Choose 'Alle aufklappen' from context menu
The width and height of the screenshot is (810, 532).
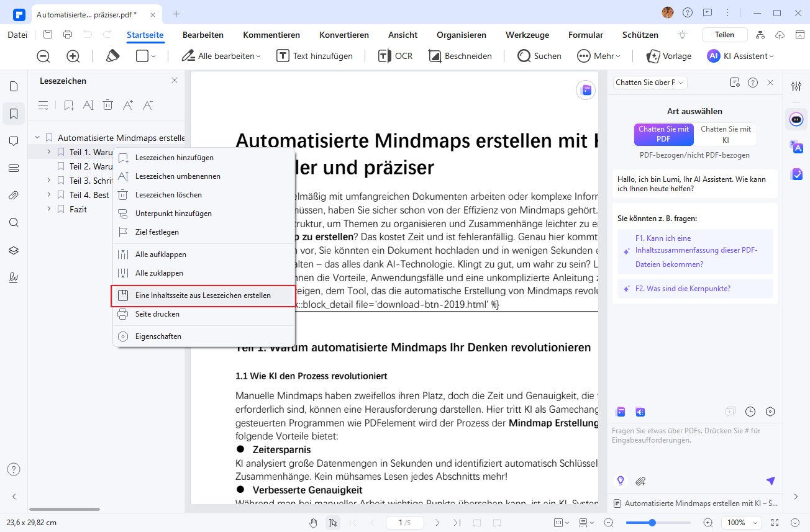coord(204,255)
